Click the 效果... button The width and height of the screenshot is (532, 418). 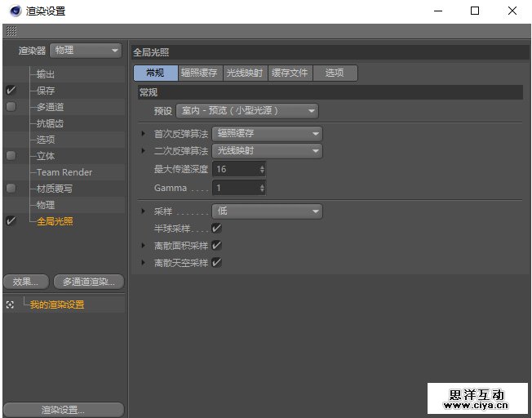tap(26, 282)
